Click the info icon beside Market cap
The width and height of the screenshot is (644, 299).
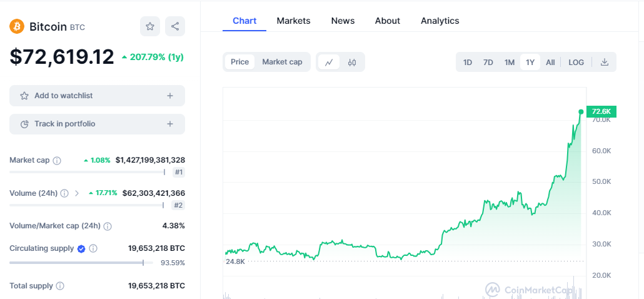[57, 160]
